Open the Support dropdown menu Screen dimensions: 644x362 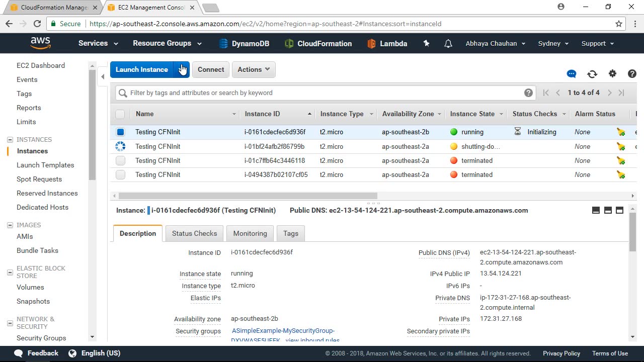[x=598, y=43]
